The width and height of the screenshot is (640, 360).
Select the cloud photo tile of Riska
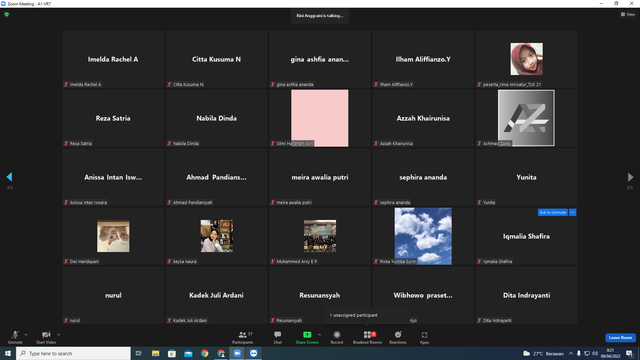pyautogui.click(x=423, y=236)
